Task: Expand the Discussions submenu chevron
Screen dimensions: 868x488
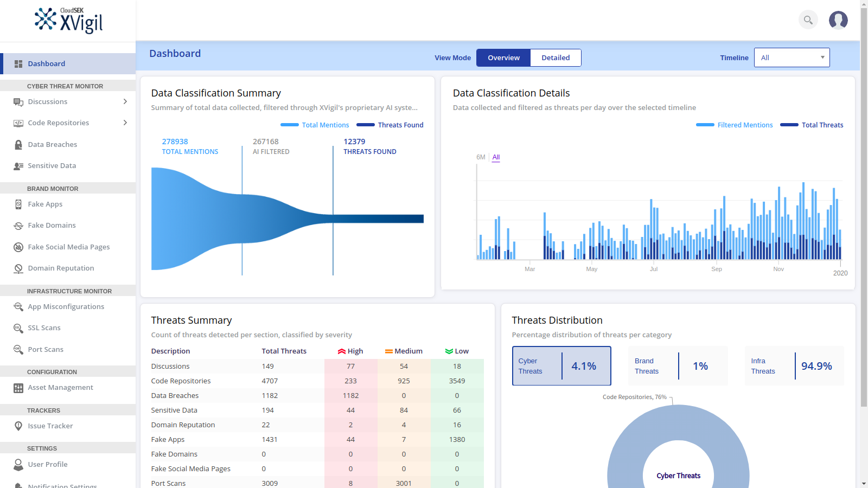Action: [125, 101]
